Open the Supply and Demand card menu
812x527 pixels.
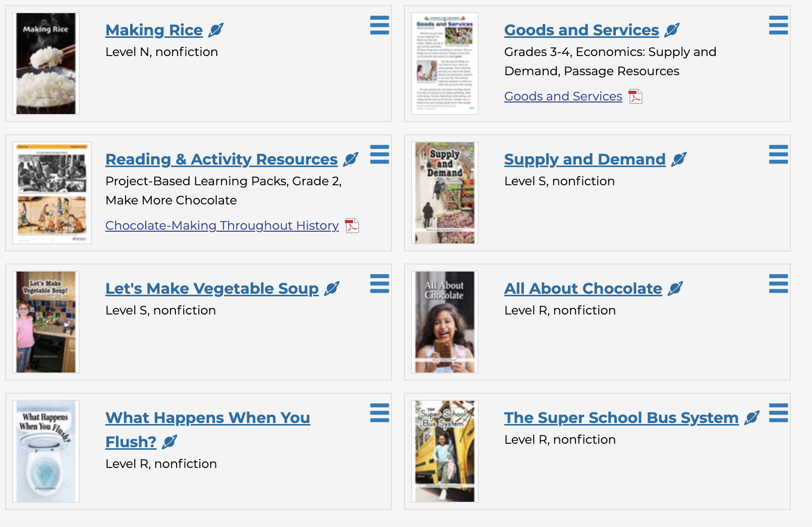click(x=778, y=154)
